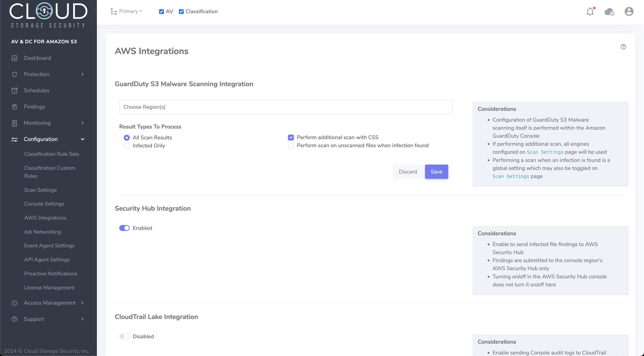The image size is (644, 356).
Task: Expand the Protection menu chevron
Action: 83,74
